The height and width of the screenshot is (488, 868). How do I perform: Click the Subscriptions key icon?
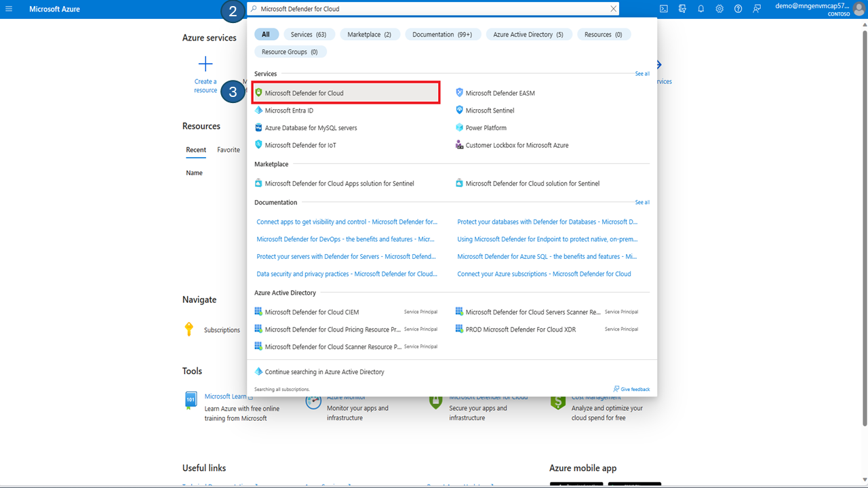(189, 329)
